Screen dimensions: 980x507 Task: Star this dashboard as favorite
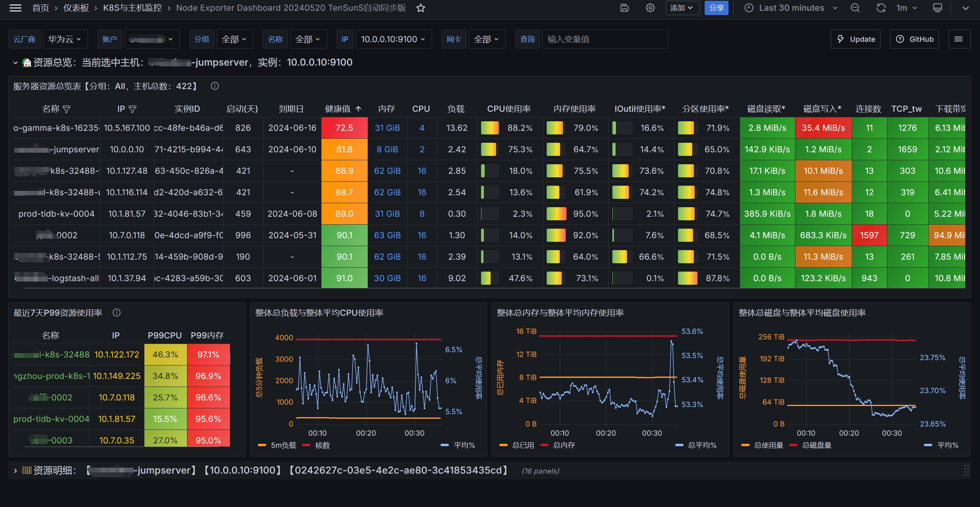coord(421,8)
